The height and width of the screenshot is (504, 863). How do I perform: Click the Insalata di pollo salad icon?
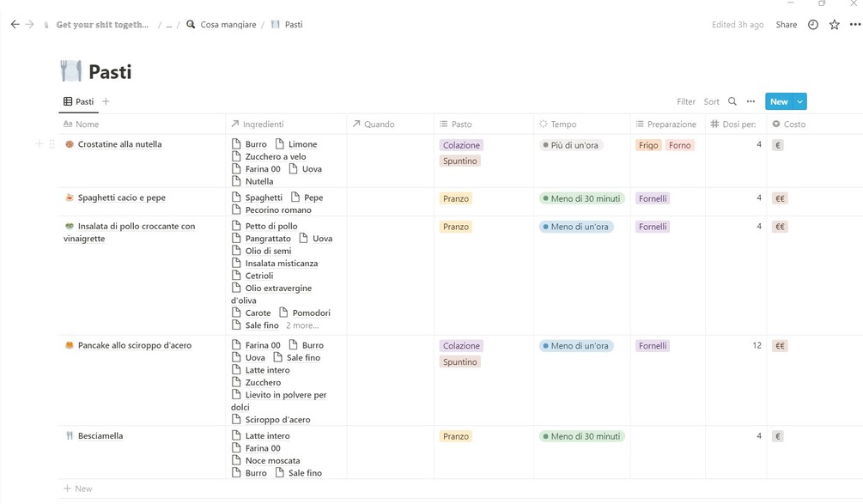[70, 226]
